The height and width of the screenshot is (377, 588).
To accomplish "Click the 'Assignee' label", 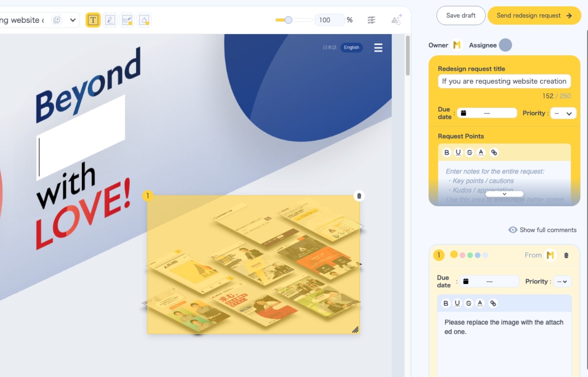I will coord(483,45).
